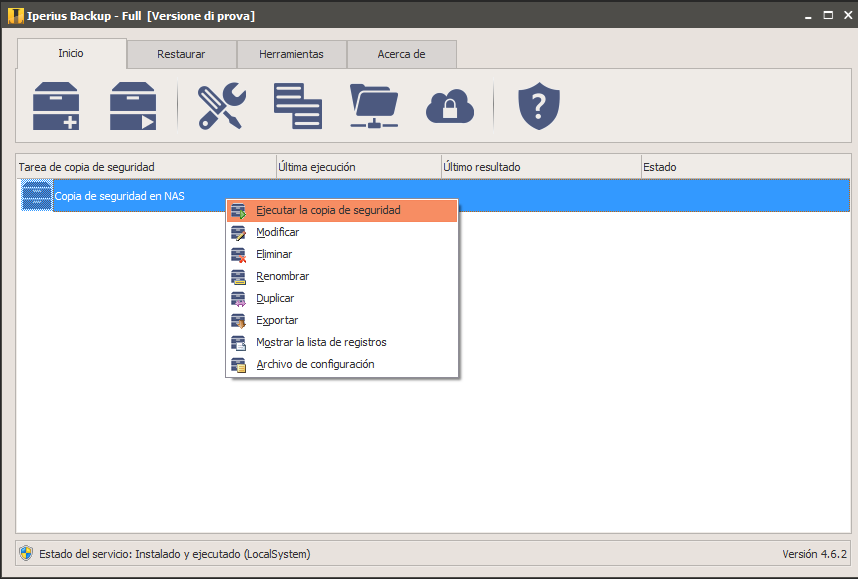The image size is (858, 579).
Task: Select Modificar from the context menu
Action: 342,233
